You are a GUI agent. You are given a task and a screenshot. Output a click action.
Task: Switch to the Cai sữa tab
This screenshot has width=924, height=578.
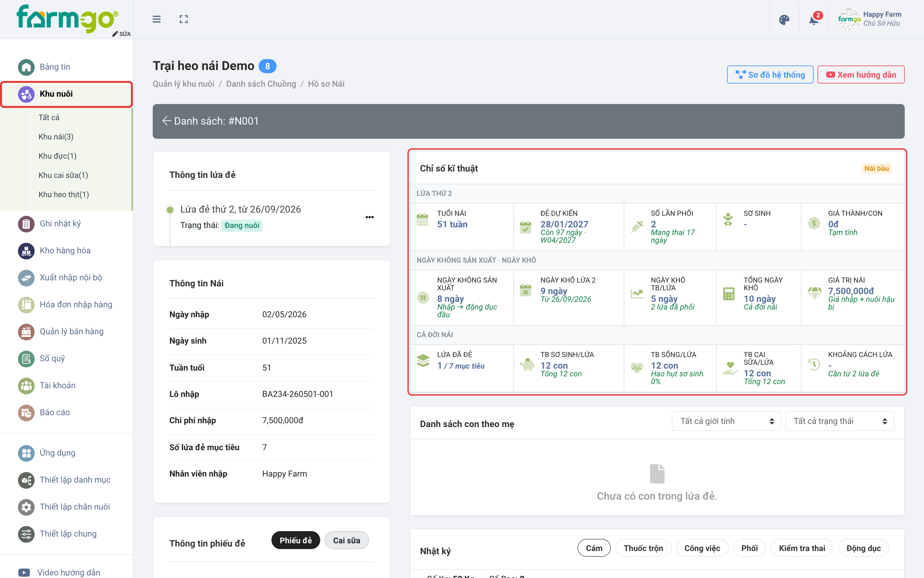(x=346, y=540)
